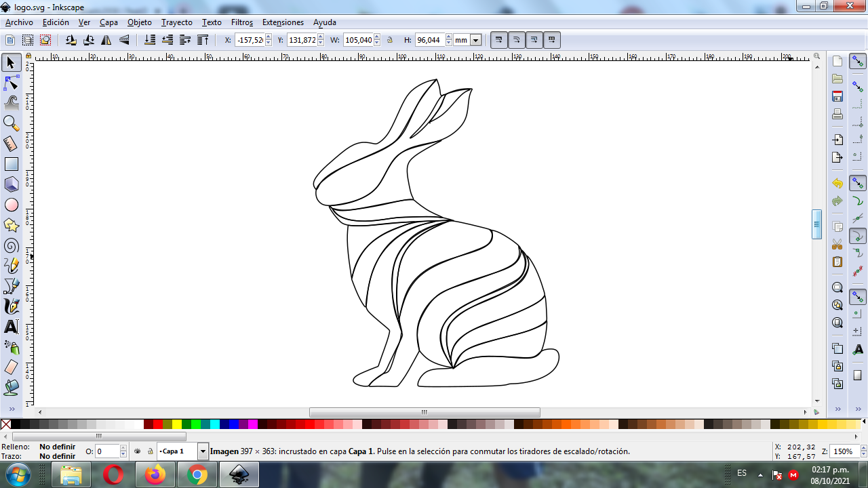Open the Capa menu
Image resolution: width=868 pixels, height=488 pixels.
click(108, 22)
